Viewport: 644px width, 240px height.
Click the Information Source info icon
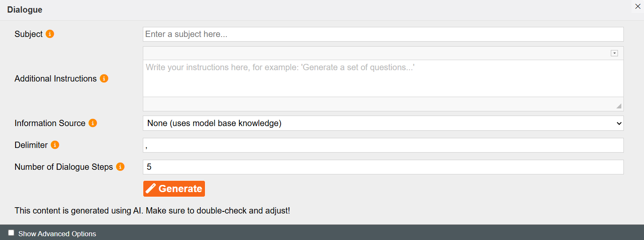[93, 123]
